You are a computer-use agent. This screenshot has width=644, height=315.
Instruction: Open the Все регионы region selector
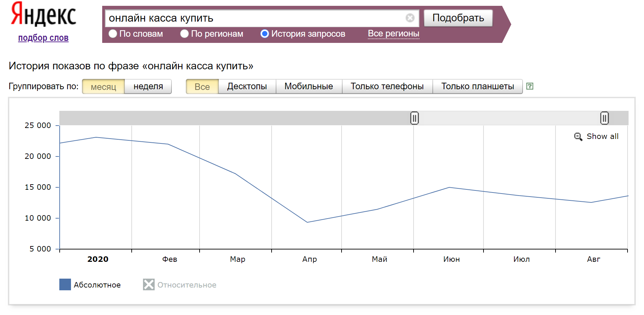pos(393,34)
